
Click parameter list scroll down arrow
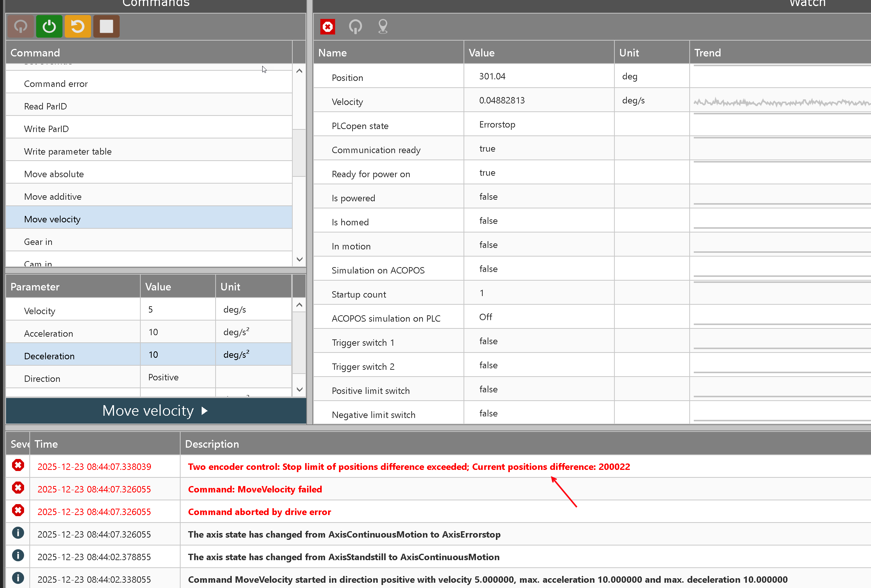tap(299, 389)
